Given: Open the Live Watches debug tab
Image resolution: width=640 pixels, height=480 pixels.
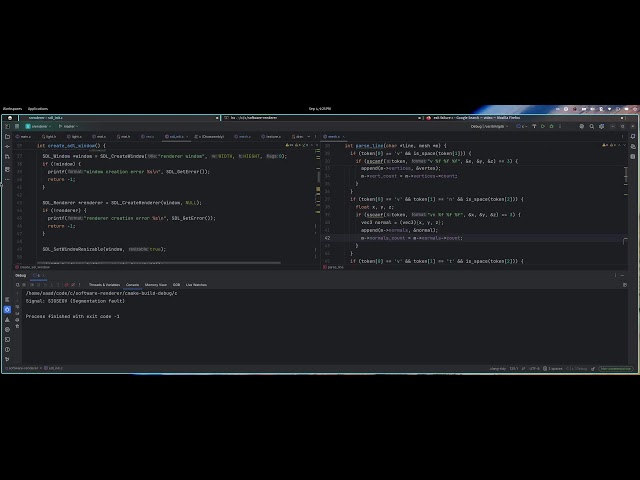Looking at the screenshot, I should coord(196,285).
